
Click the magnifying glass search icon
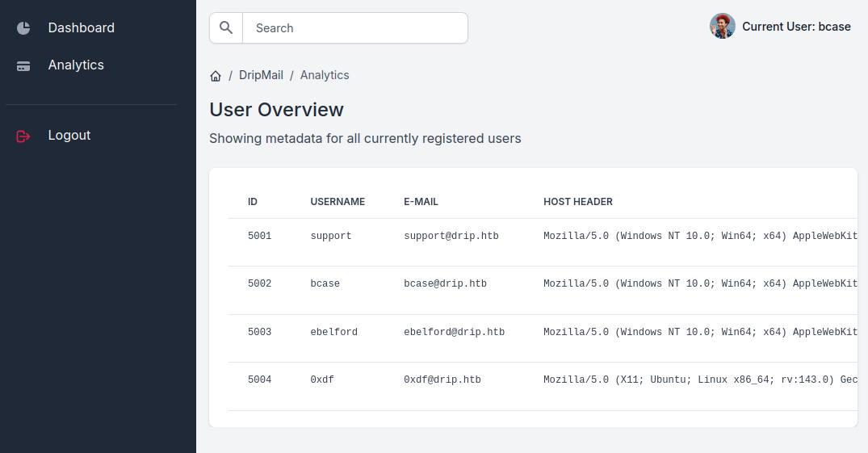coord(226,27)
